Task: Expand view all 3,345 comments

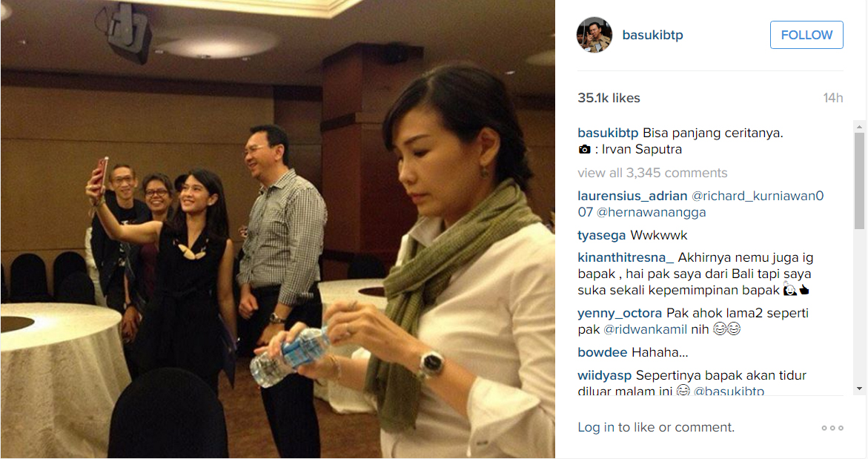Action: [x=652, y=173]
